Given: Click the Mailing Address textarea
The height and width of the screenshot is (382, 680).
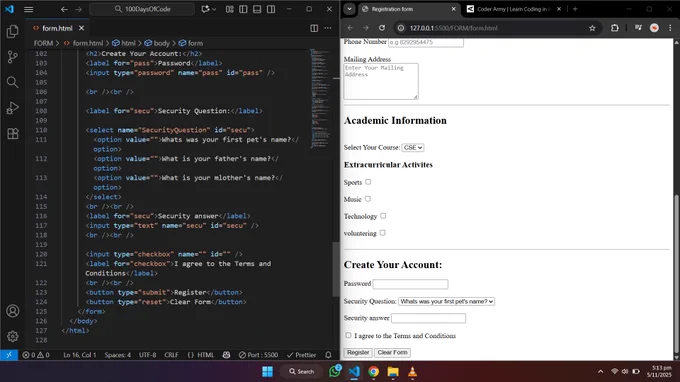Looking at the screenshot, I should pos(381,81).
